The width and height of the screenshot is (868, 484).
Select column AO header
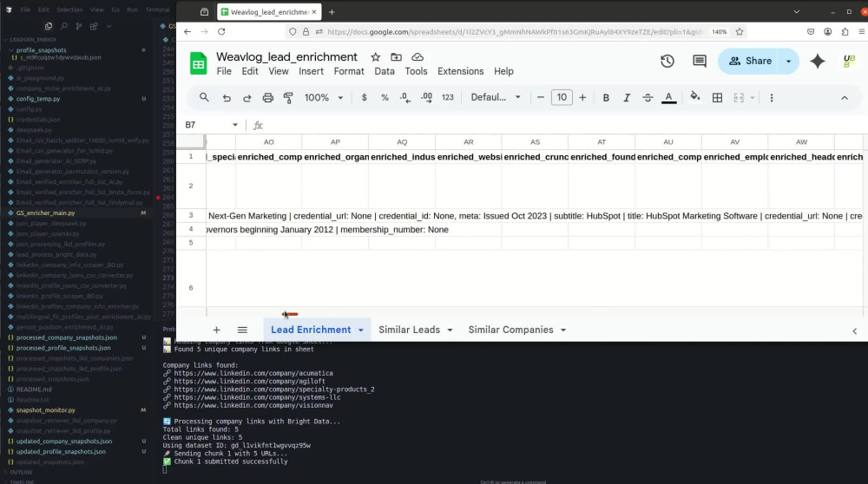click(268, 142)
